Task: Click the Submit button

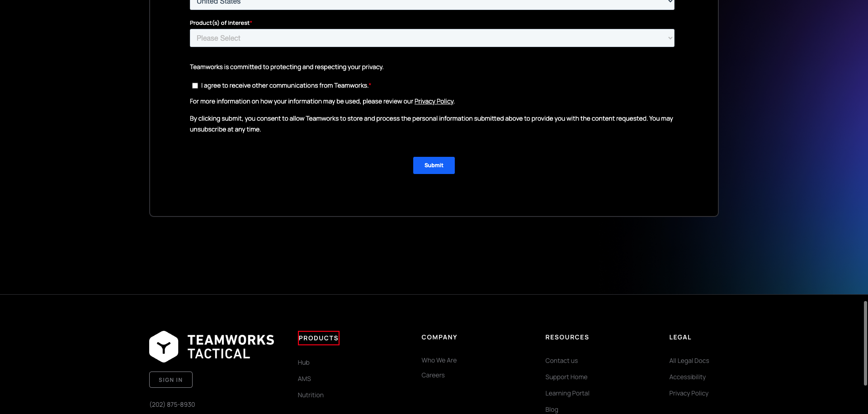Action: pyautogui.click(x=434, y=165)
